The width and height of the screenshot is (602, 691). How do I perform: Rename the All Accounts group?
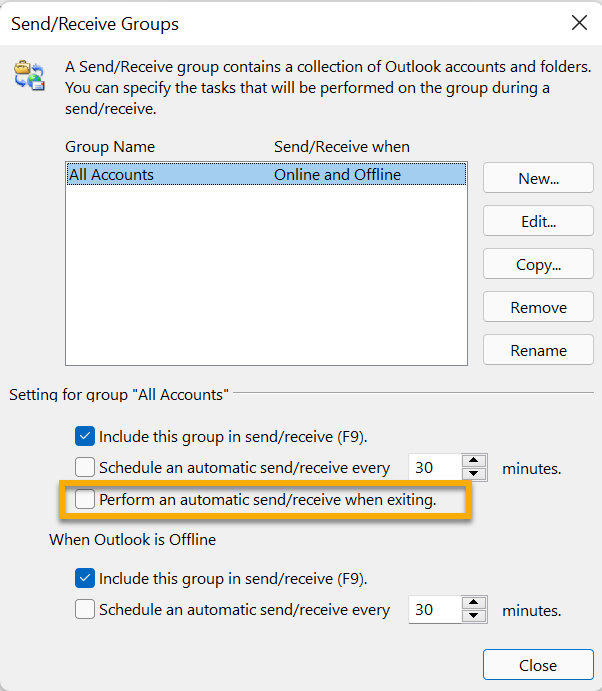(x=538, y=350)
